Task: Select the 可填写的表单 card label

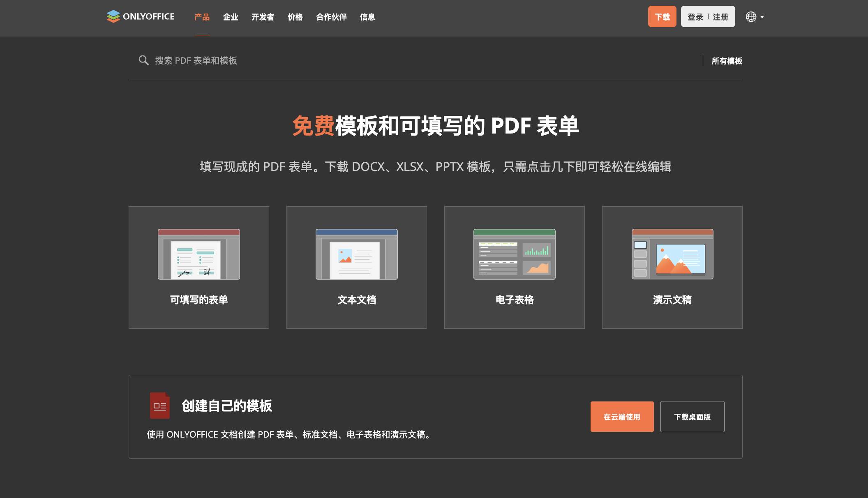Action: [x=199, y=300]
